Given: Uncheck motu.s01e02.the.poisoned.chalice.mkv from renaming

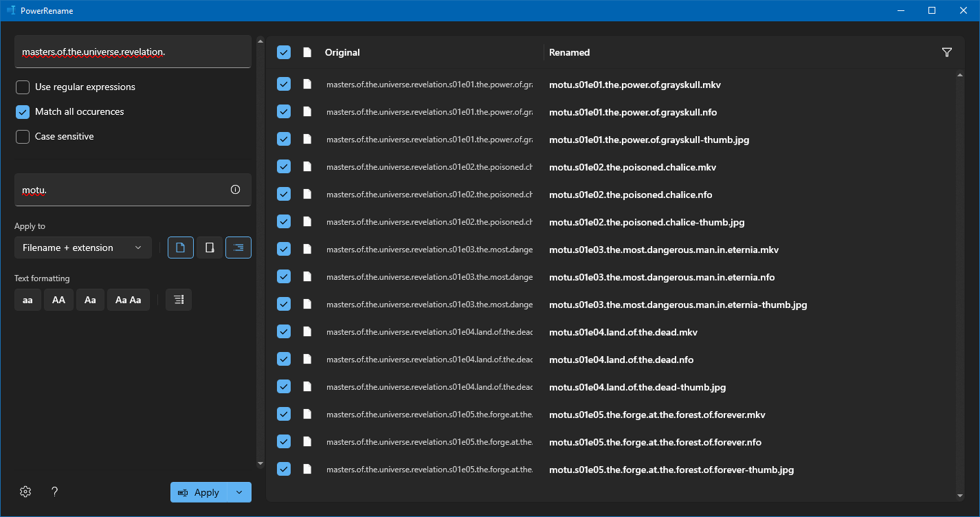Looking at the screenshot, I should coord(283,166).
